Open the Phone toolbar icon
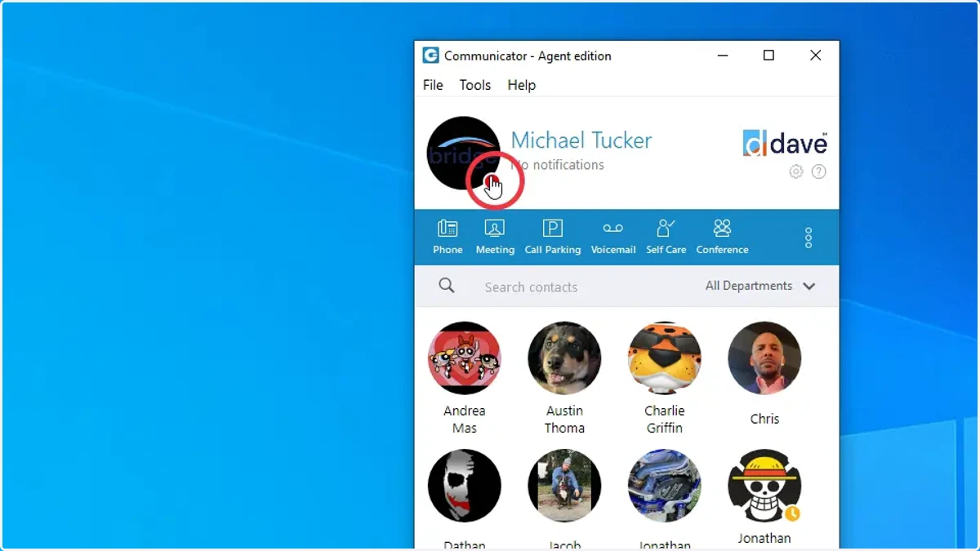Image resolution: width=980 pixels, height=551 pixels. point(448,238)
